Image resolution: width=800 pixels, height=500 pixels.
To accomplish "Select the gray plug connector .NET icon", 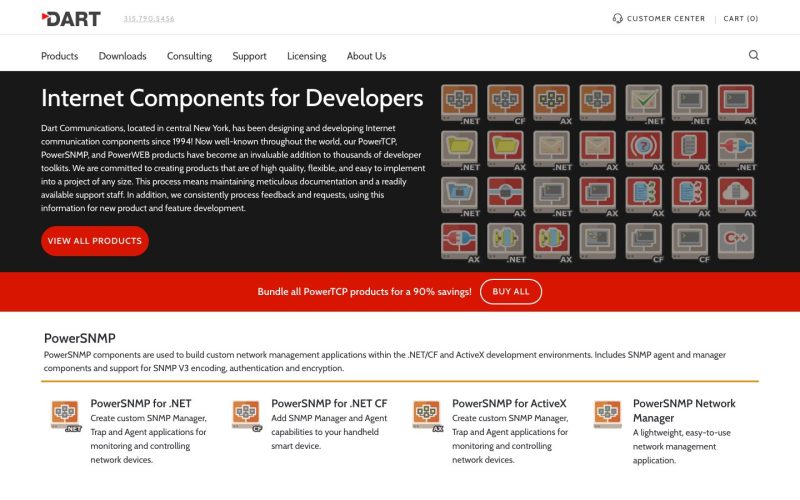I will coord(736,149).
